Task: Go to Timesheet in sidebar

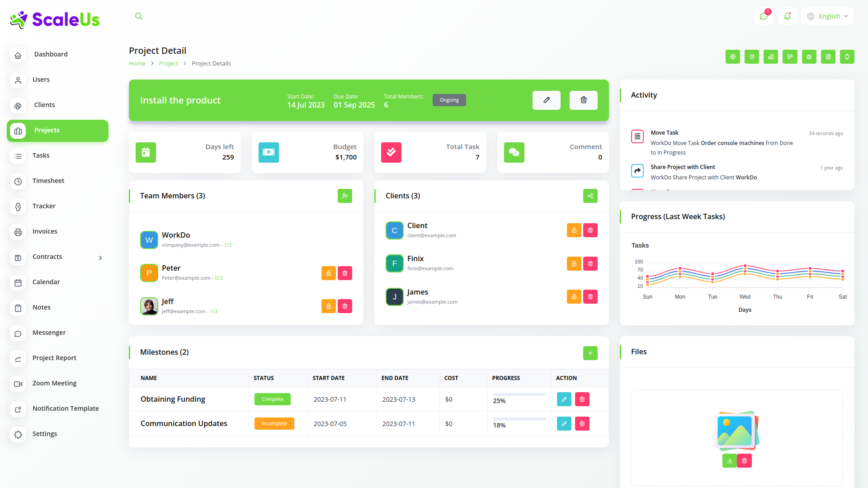Action: [x=48, y=181]
